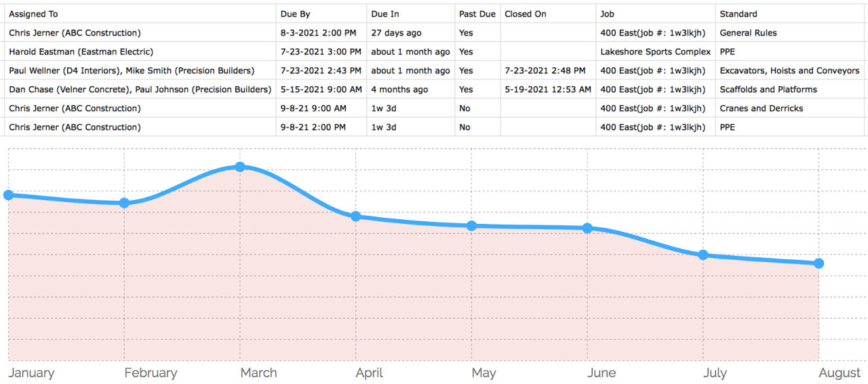Click the July chart data point

[x=703, y=255]
